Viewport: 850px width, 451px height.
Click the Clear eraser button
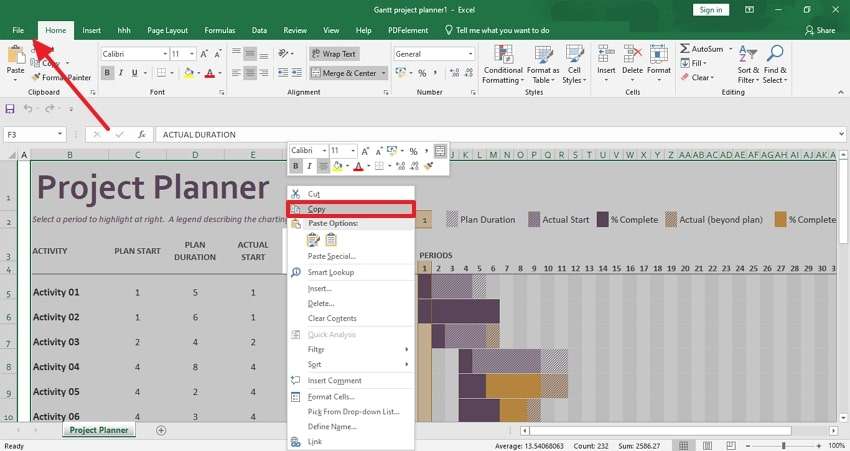coord(698,78)
